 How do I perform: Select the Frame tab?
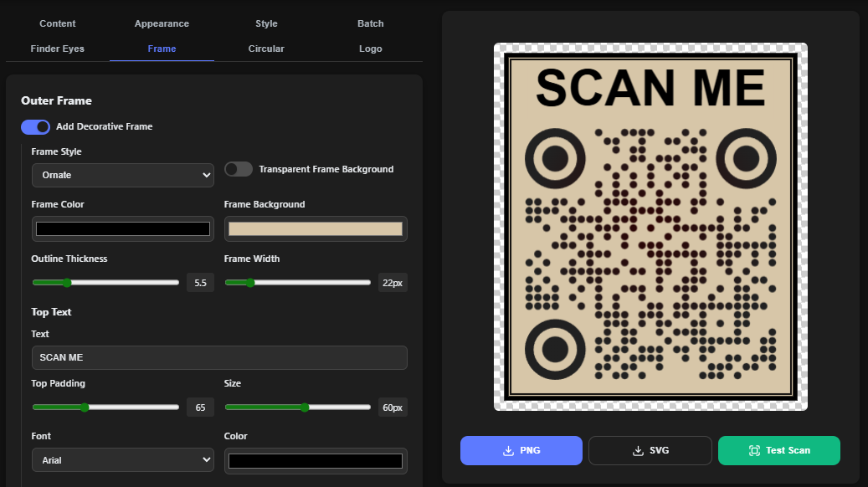[162, 49]
